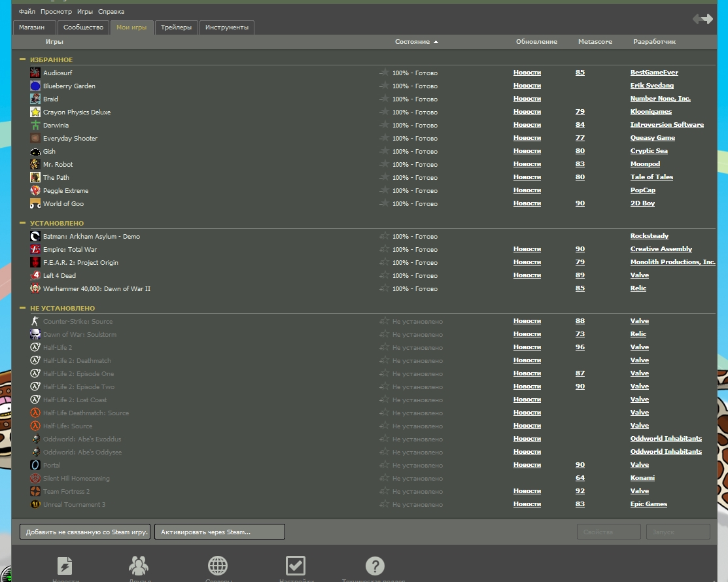Click the Empire: Total War icon
The width and height of the screenshot is (728, 582).
click(x=35, y=249)
